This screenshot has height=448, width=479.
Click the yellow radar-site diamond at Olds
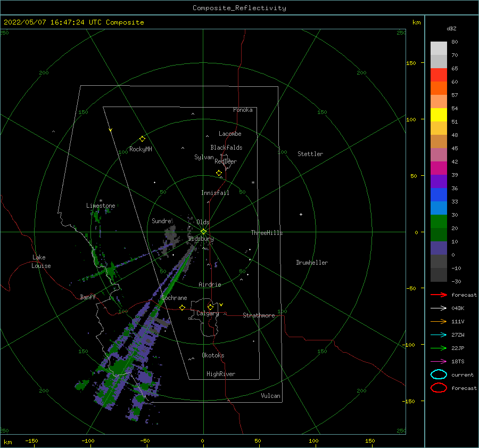click(x=203, y=232)
